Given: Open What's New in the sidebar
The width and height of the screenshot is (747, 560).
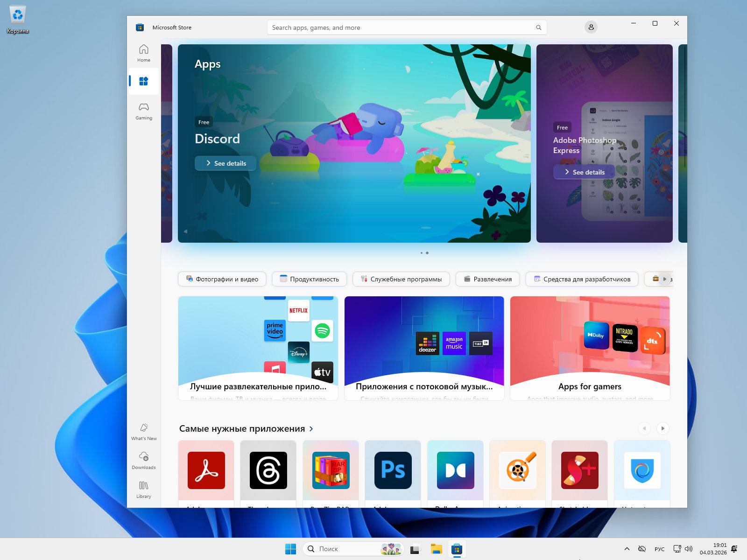Looking at the screenshot, I should tap(143, 432).
